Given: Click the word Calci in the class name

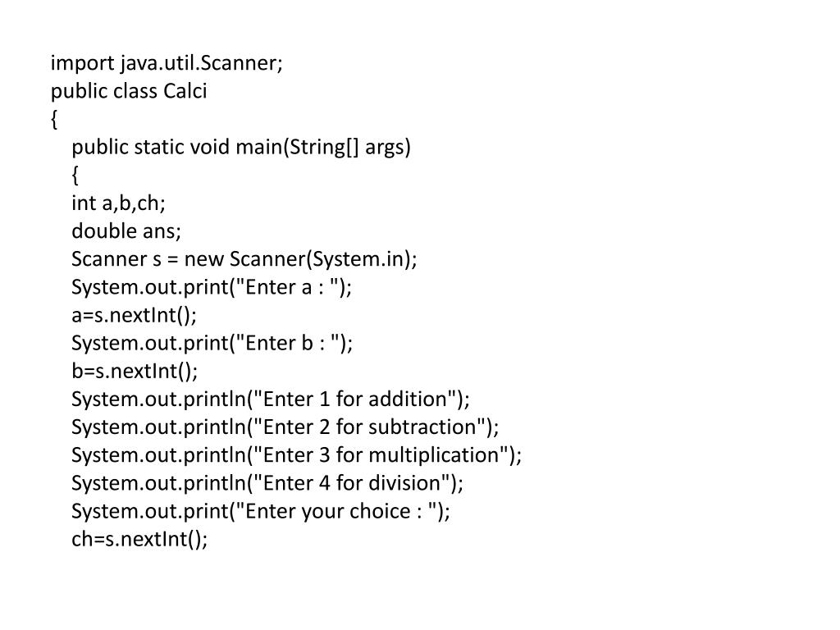Looking at the screenshot, I should [x=185, y=91].
